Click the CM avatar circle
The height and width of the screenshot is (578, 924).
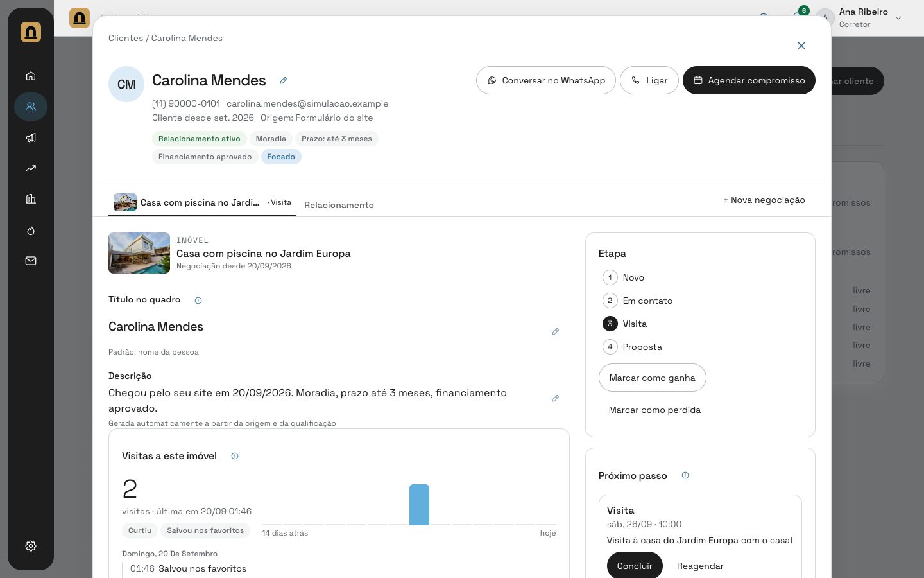tap(126, 84)
